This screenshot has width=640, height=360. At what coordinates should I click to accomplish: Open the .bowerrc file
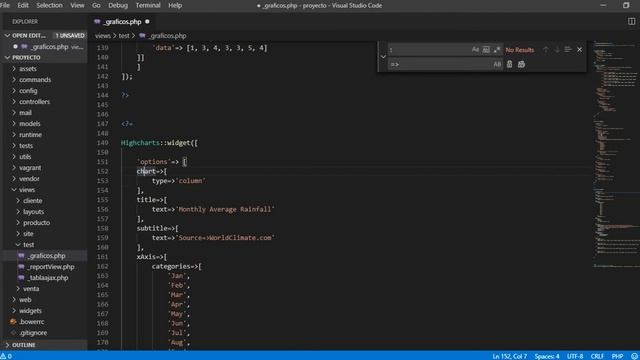31,322
